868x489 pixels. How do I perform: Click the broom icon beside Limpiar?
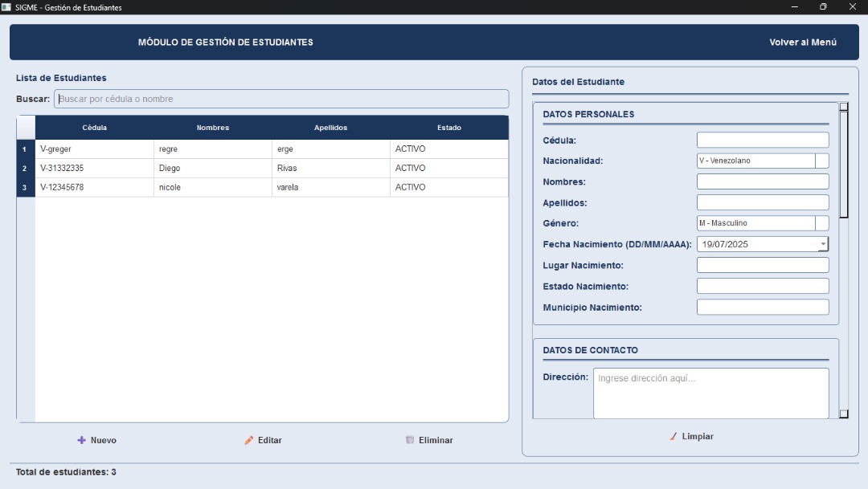point(674,436)
